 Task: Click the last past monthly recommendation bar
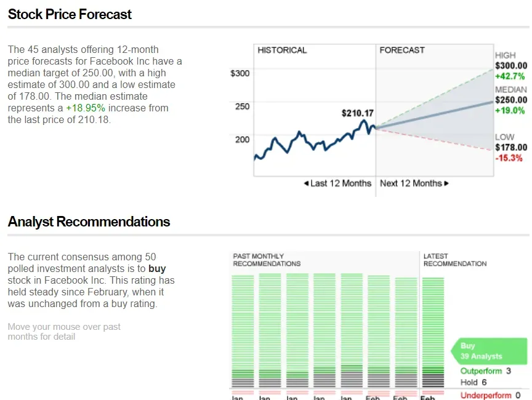pos(406,332)
